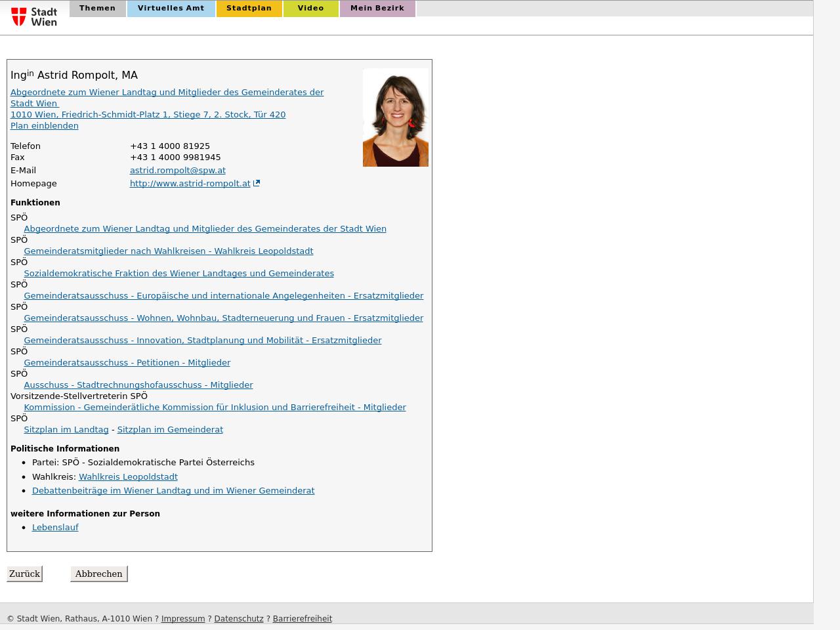Open the Sitzplan im Gemeinderat link
Image resolution: width=840 pixels, height=630 pixels.
point(170,430)
